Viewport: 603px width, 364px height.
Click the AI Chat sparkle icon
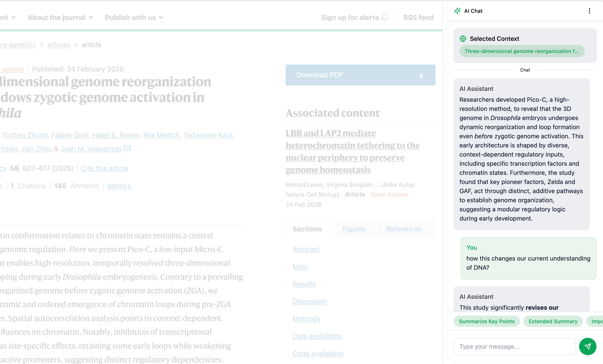457,11
